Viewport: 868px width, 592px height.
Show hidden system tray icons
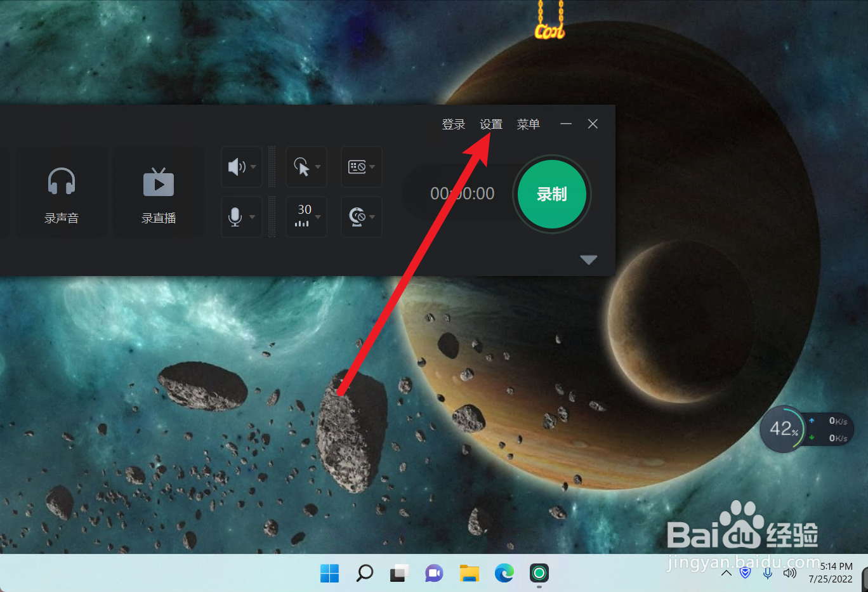click(x=727, y=573)
